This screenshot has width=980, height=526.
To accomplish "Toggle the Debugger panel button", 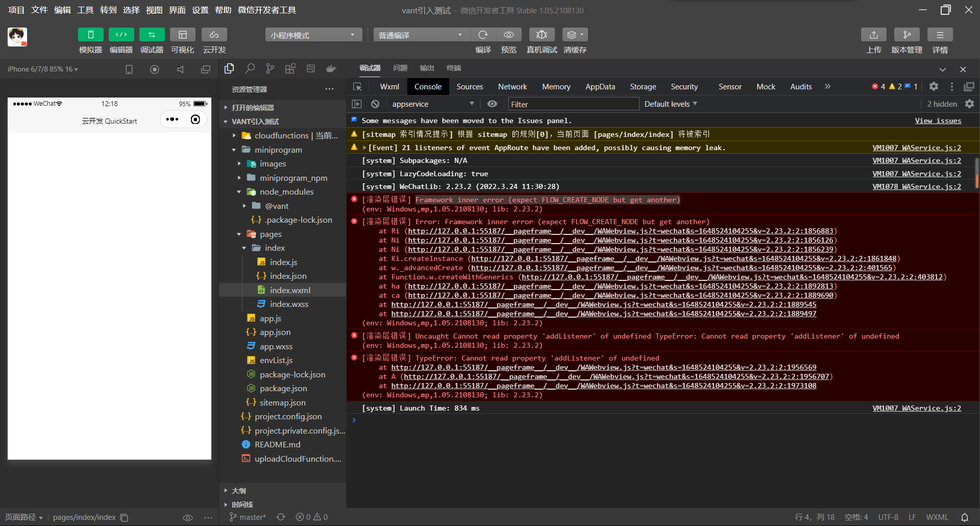I will (x=152, y=35).
